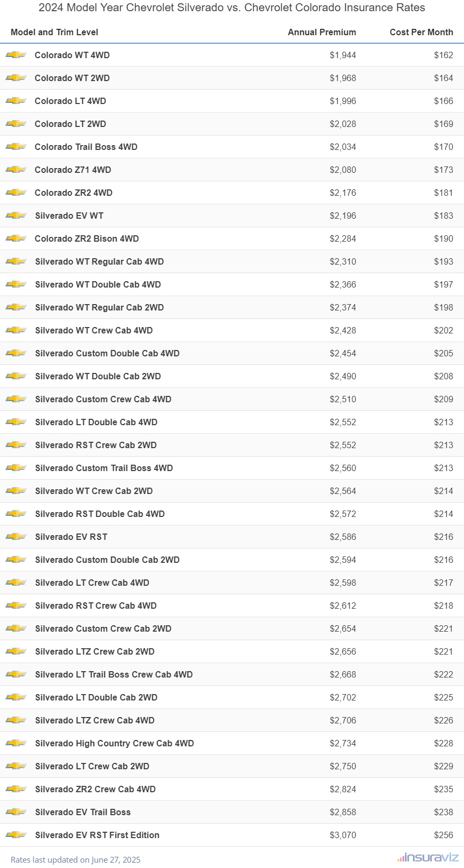The image size is (464, 868).
Task: Click the Model and Trim Level column header
Action: pyautogui.click(x=54, y=32)
